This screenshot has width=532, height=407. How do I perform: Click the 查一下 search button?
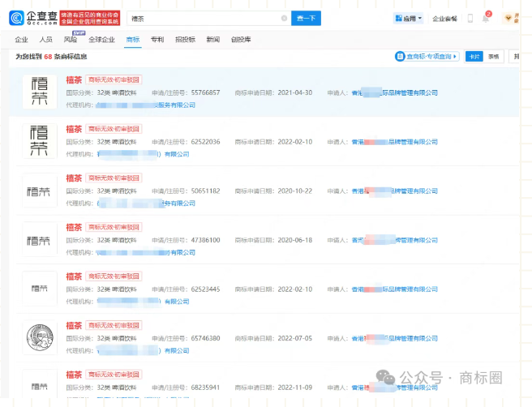pyautogui.click(x=307, y=18)
